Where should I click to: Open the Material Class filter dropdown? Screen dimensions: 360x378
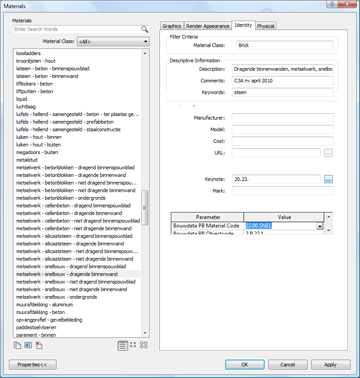pyautogui.click(x=113, y=42)
